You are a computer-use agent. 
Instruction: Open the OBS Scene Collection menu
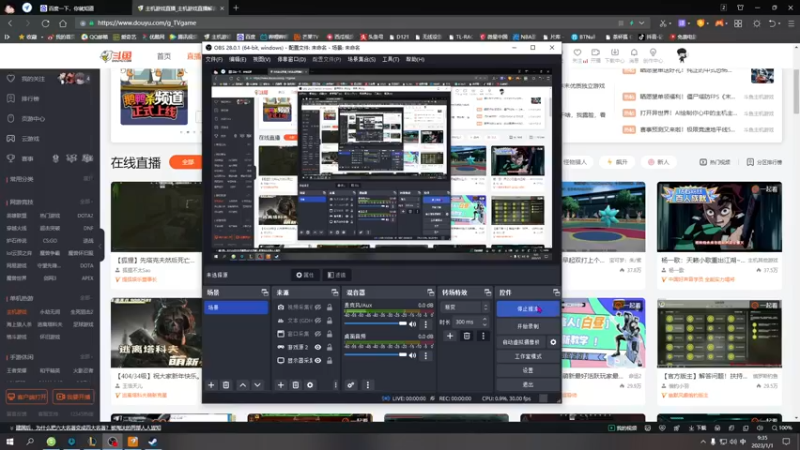[x=361, y=59]
